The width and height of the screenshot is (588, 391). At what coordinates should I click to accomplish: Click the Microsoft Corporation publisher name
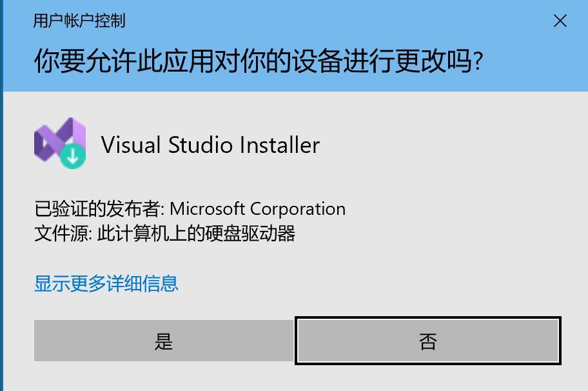click(x=257, y=208)
